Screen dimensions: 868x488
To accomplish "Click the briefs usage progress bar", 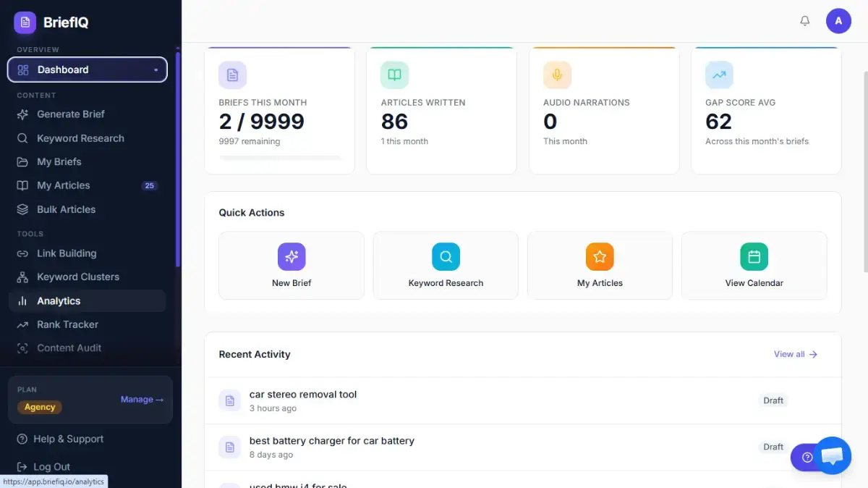I will click(280, 157).
